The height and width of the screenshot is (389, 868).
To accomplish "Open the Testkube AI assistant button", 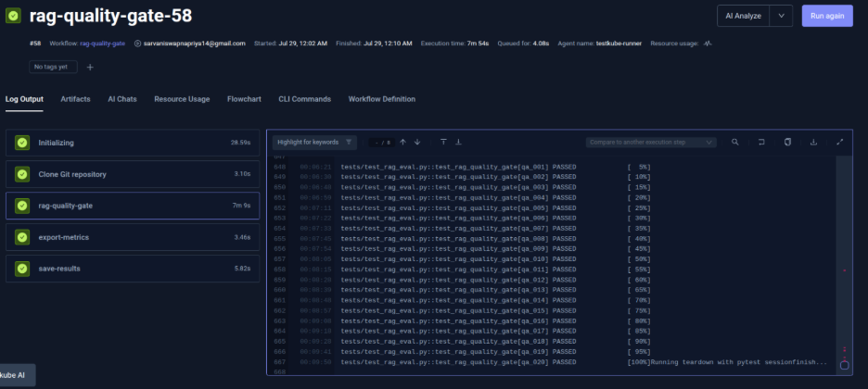I will [x=17, y=374].
